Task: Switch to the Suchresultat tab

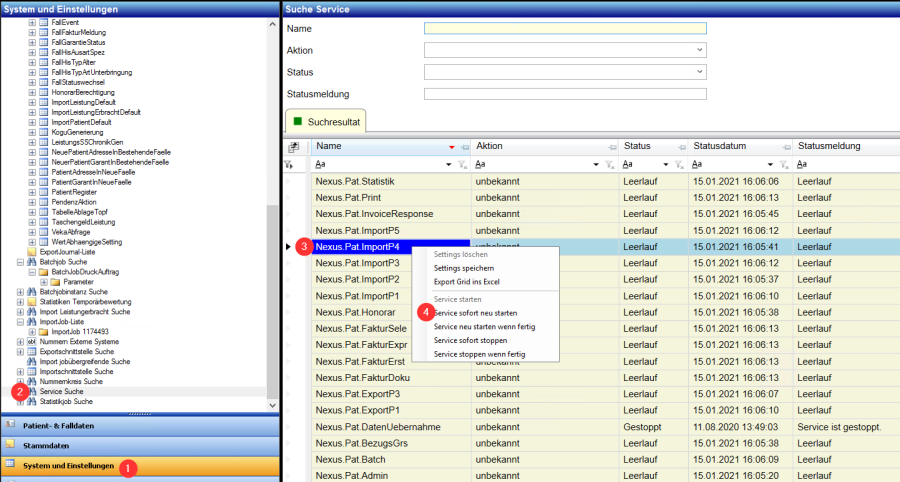Action: pos(327,121)
